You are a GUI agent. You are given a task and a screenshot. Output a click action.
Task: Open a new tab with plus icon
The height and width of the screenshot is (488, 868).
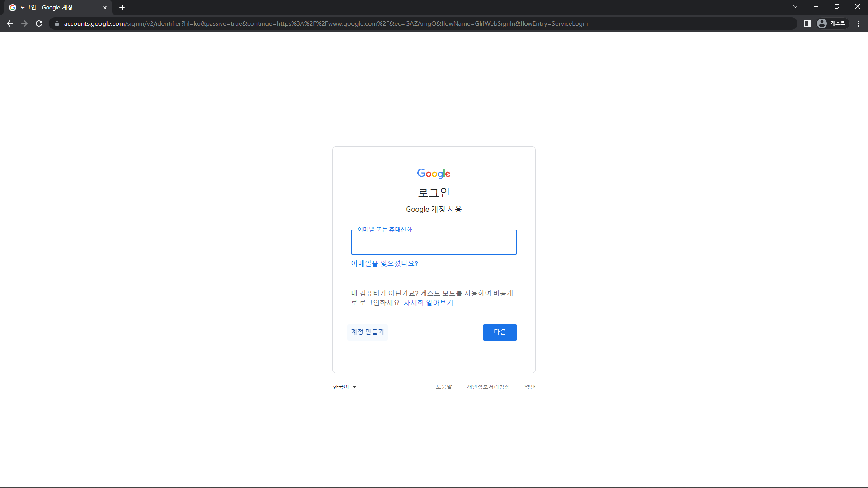point(122,8)
